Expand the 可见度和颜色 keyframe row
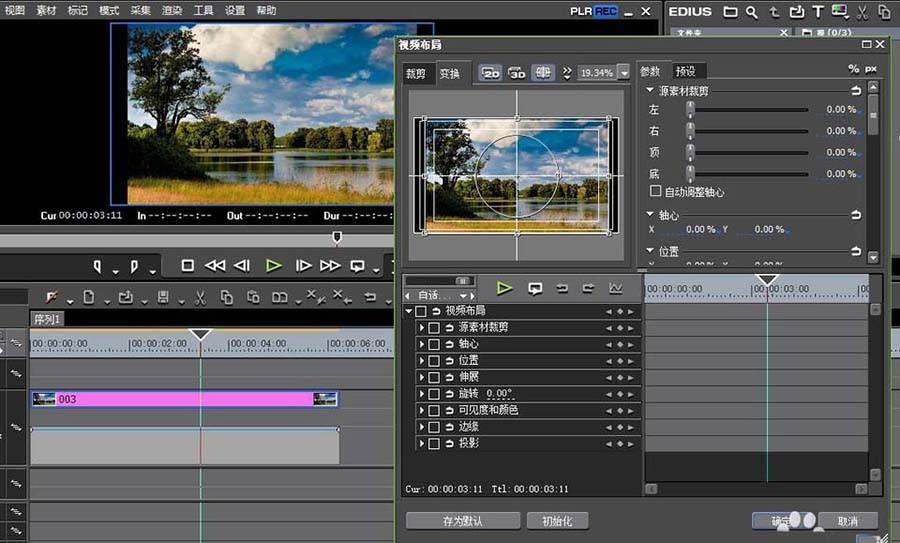This screenshot has height=543, width=900. point(422,410)
